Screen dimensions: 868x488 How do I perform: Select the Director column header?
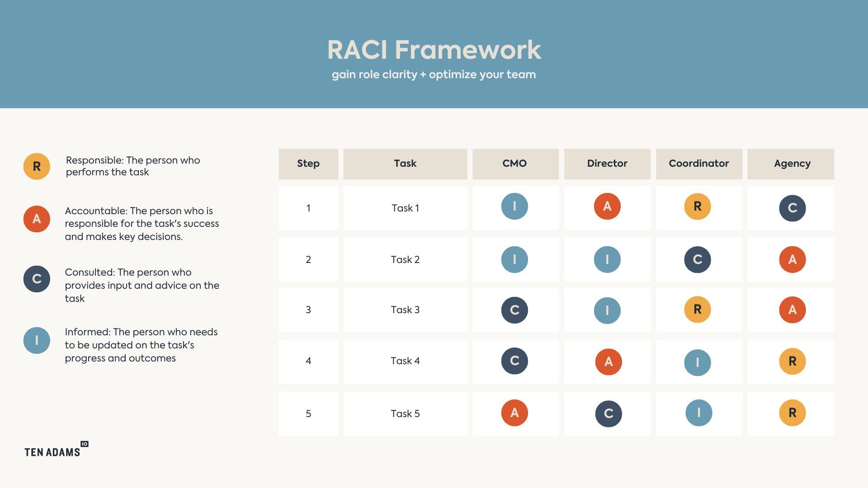coord(607,164)
